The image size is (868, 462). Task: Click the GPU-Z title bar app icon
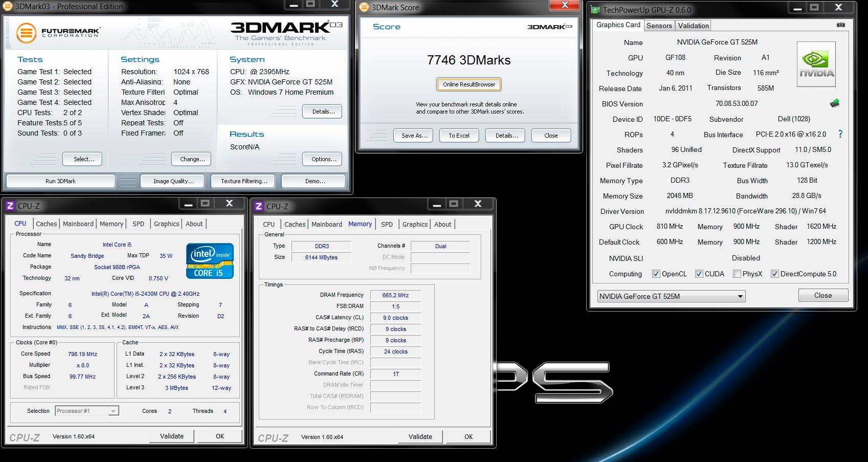pos(595,10)
